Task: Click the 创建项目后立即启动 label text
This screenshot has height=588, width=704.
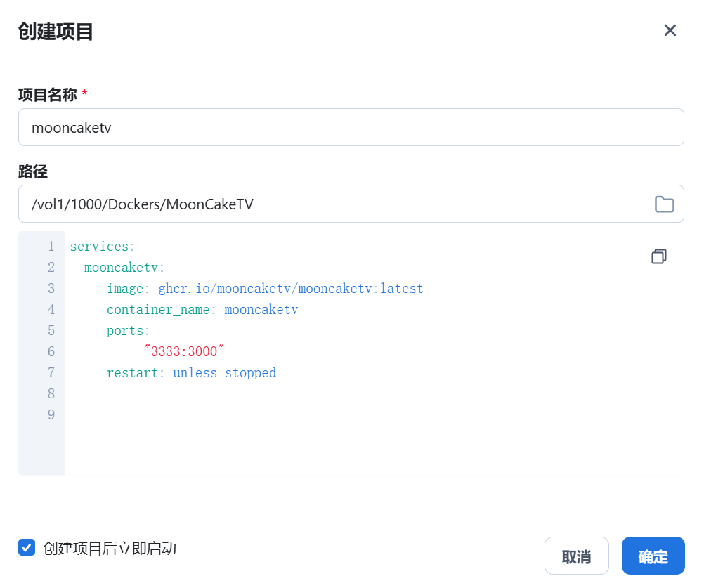Action: 110,548
